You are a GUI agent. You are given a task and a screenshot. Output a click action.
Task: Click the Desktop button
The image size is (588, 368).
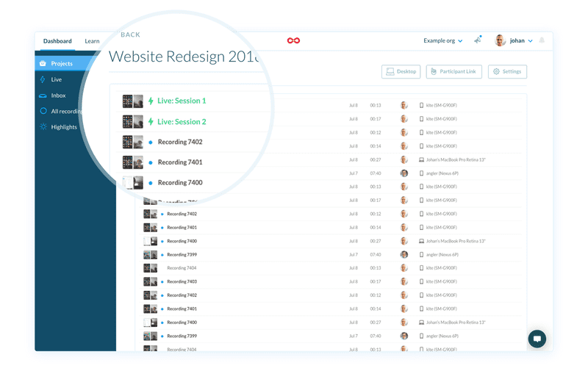pos(401,71)
